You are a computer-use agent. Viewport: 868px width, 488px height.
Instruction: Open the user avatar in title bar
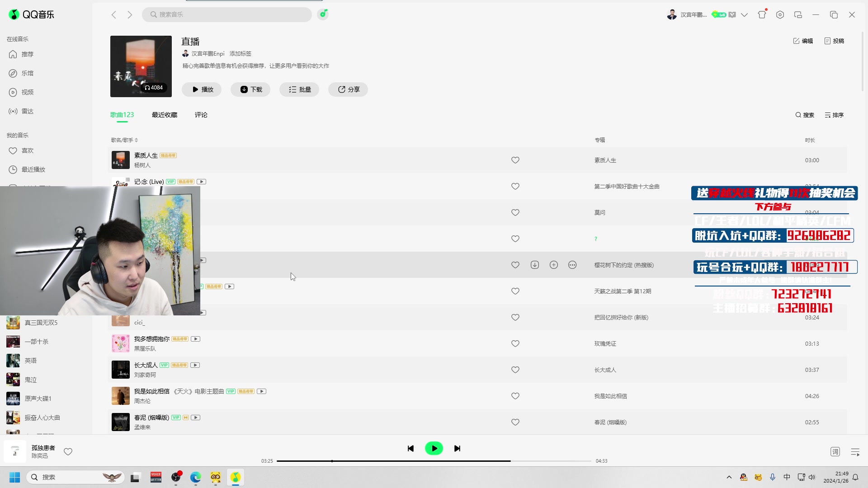coord(672,15)
